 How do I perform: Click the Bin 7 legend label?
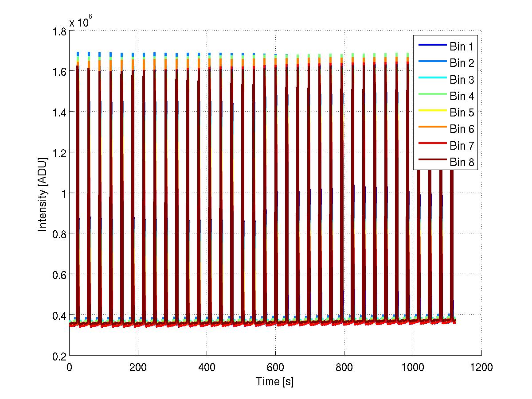462,146
